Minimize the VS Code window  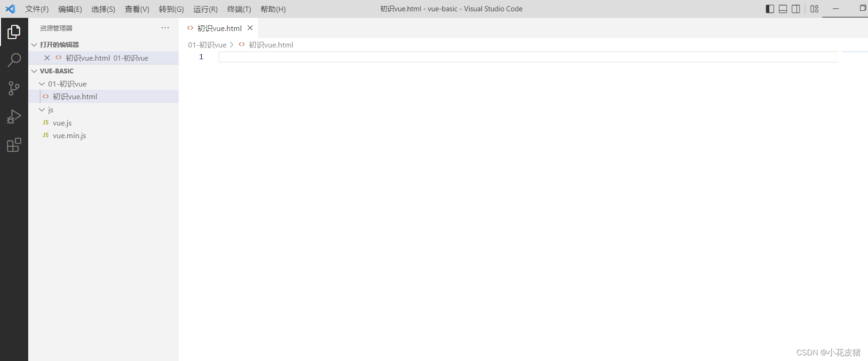pyautogui.click(x=836, y=8)
